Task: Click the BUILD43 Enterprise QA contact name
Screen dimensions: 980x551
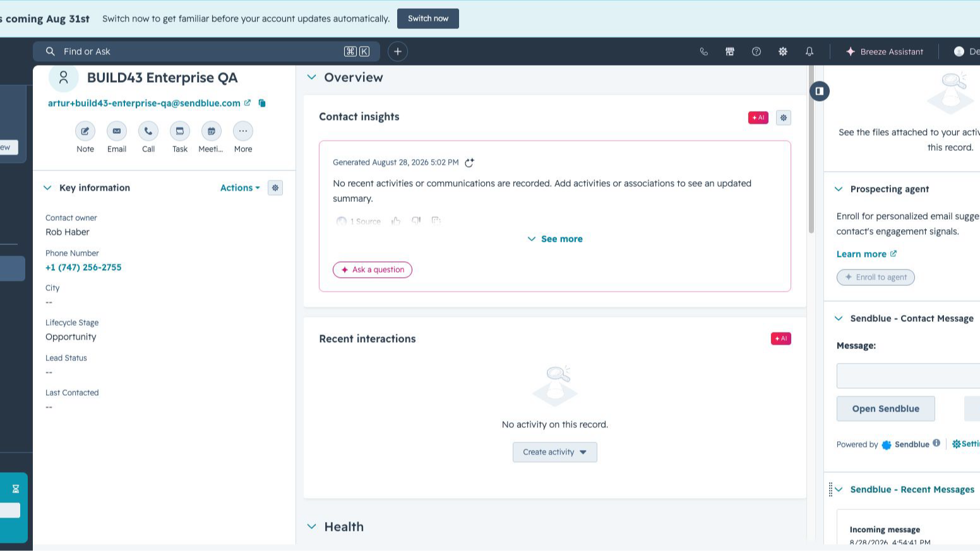Action: click(162, 78)
